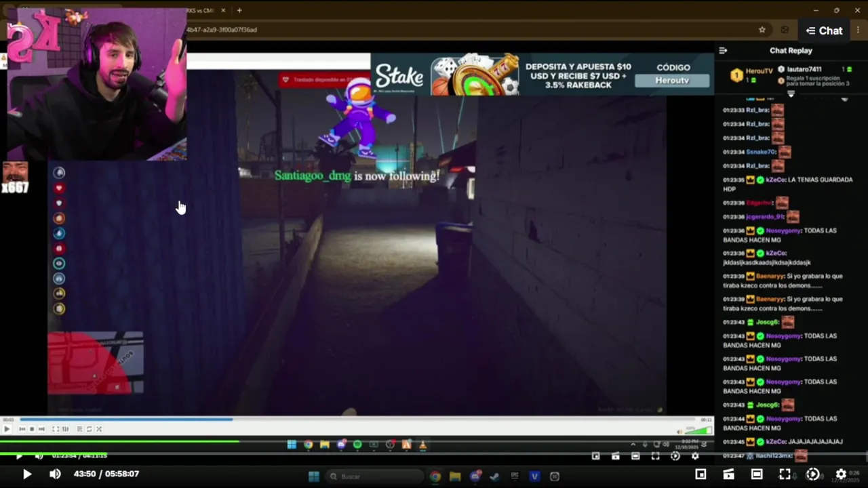Click username jcgerardo_91 in chat
This screenshot has width=868, height=488.
coord(765,217)
